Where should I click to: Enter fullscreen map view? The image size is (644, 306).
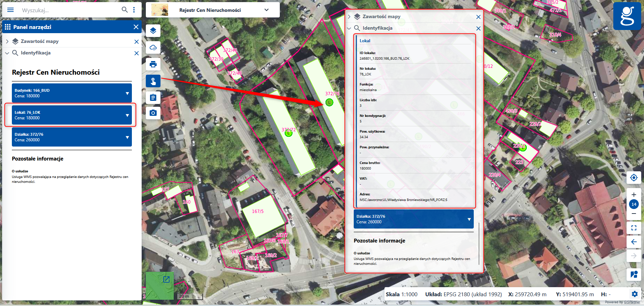[x=634, y=228]
